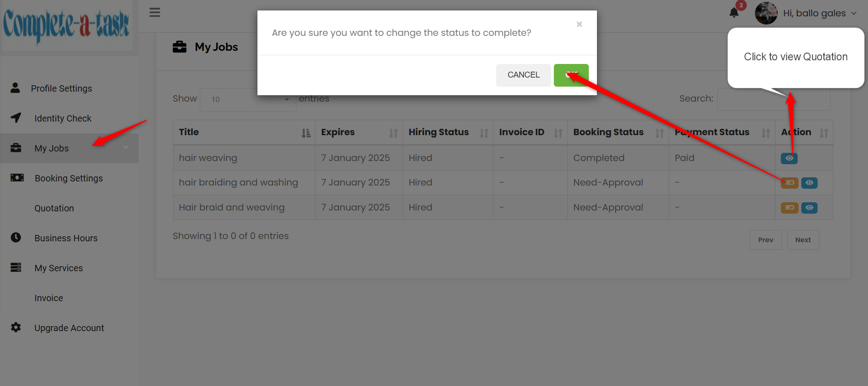Click the My Services server icon
The height and width of the screenshot is (386, 868).
tap(16, 267)
